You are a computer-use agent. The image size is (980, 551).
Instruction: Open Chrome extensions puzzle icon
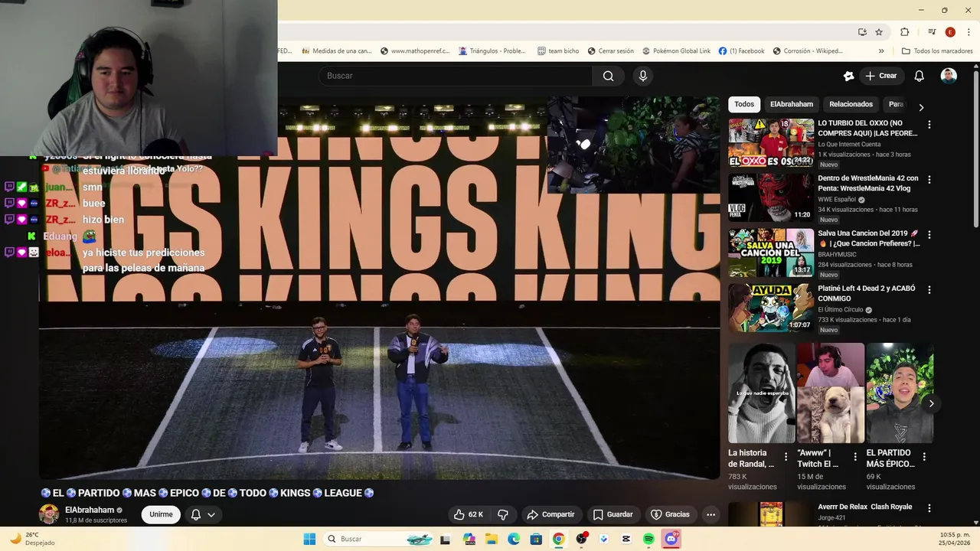click(x=904, y=32)
